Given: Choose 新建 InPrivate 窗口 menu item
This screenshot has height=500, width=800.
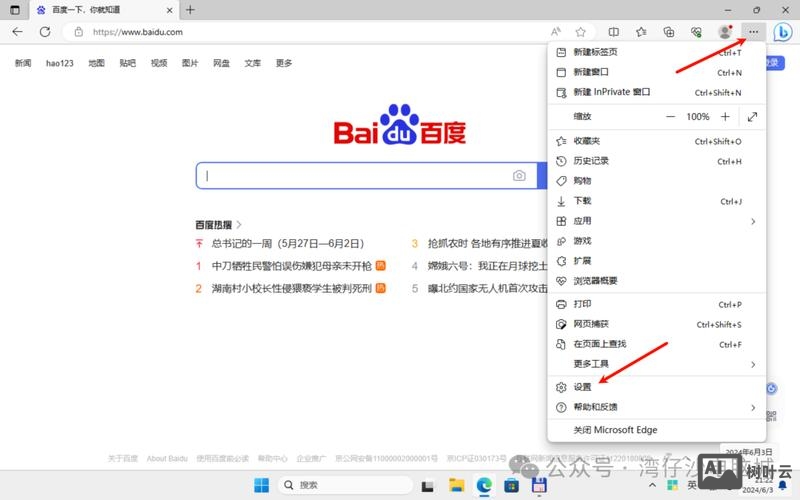Looking at the screenshot, I should (x=656, y=92).
